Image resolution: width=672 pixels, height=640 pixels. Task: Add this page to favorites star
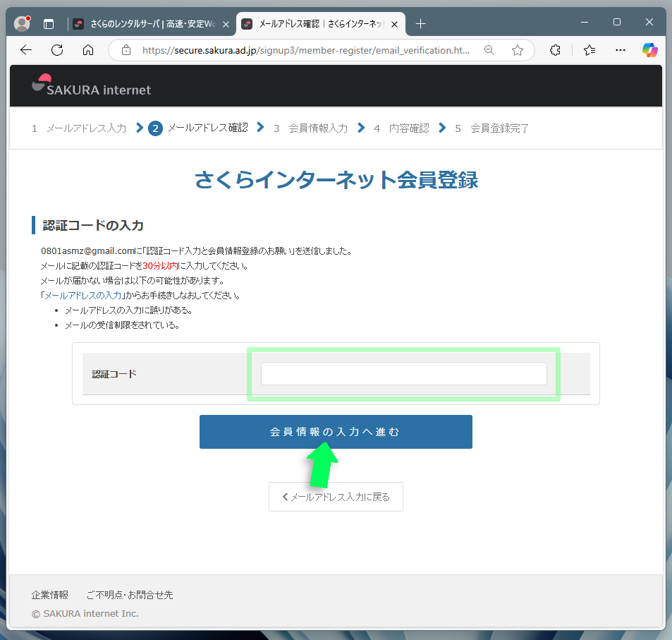click(518, 50)
